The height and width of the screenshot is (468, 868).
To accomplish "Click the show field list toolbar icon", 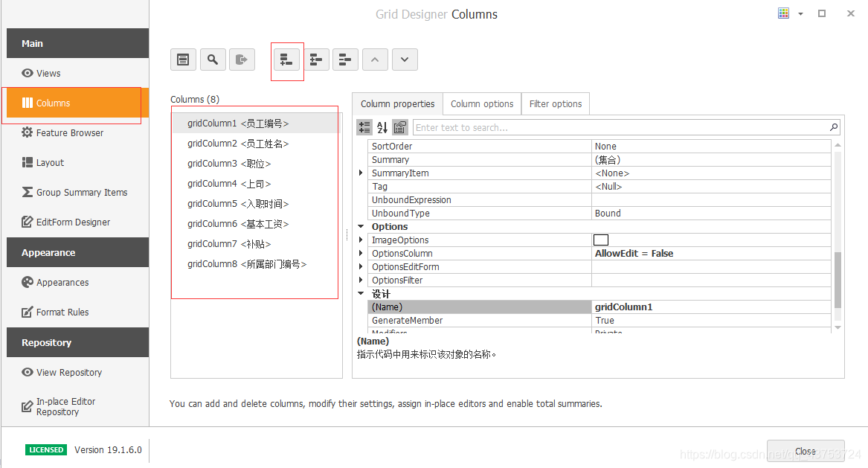I will (183, 60).
